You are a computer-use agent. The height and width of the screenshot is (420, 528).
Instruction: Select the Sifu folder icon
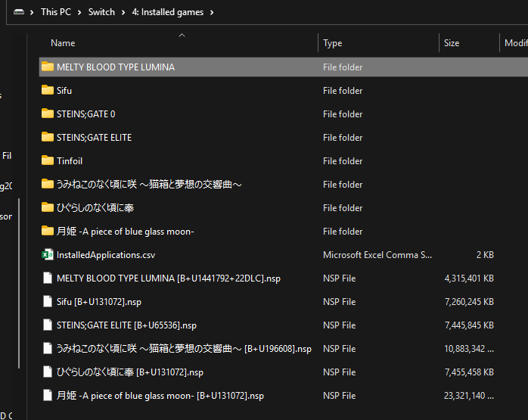coord(48,90)
